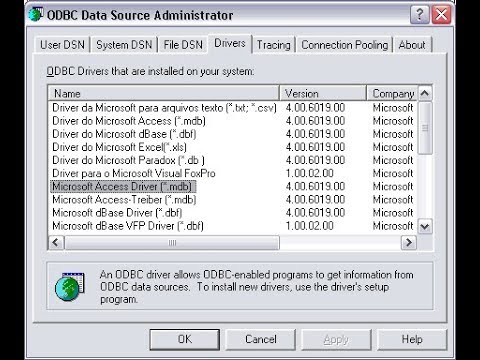Click the horizontal scrollbar right arrow
Image resolution: width=480 pixels, height=360 pixels.
coord(409,242)
